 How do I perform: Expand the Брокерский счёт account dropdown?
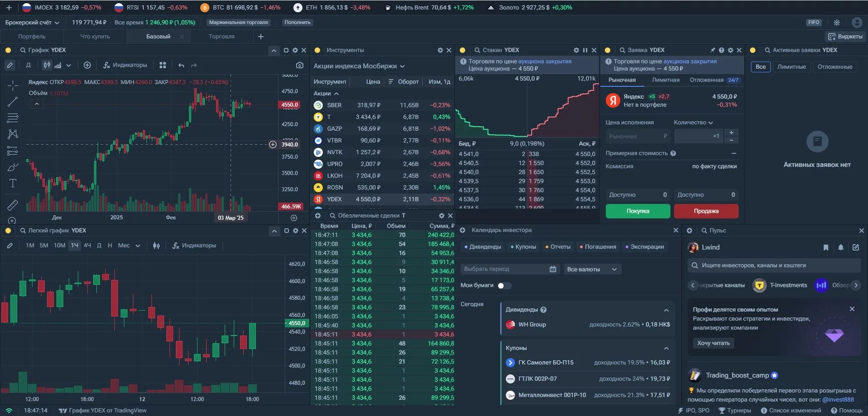pos(32,22)
